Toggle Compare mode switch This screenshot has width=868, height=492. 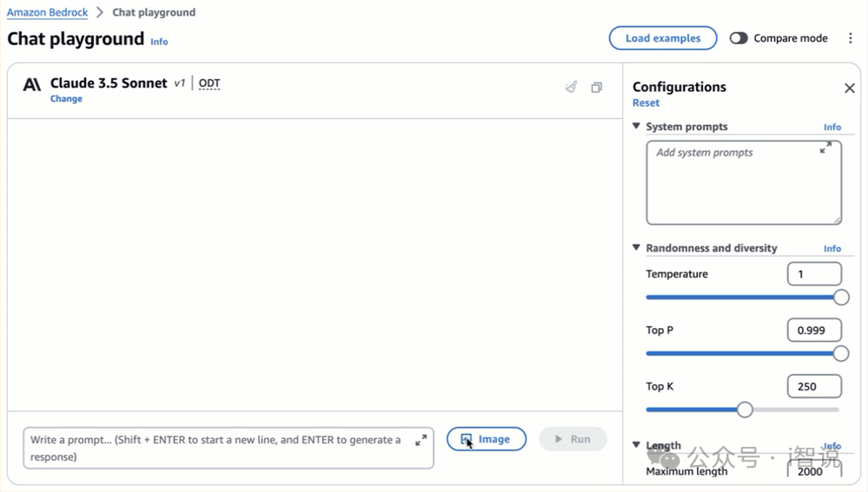coord(739,38)
